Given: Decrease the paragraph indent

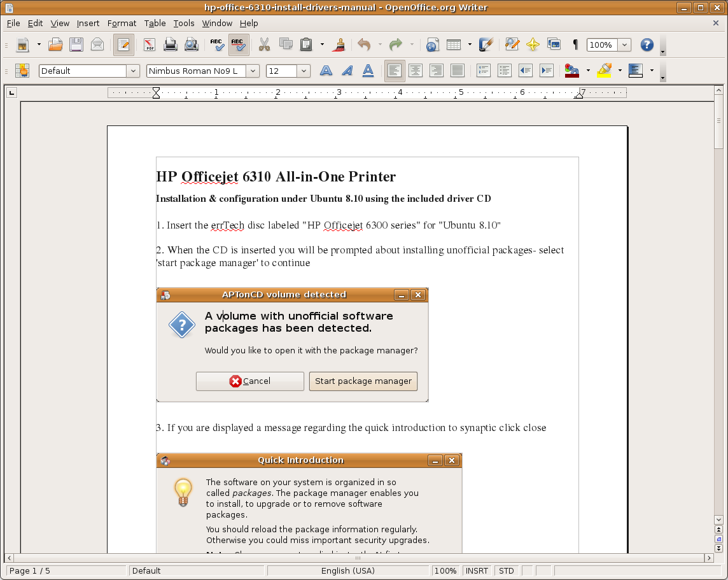Looking at the screenshot, I should tap(526, 71).
